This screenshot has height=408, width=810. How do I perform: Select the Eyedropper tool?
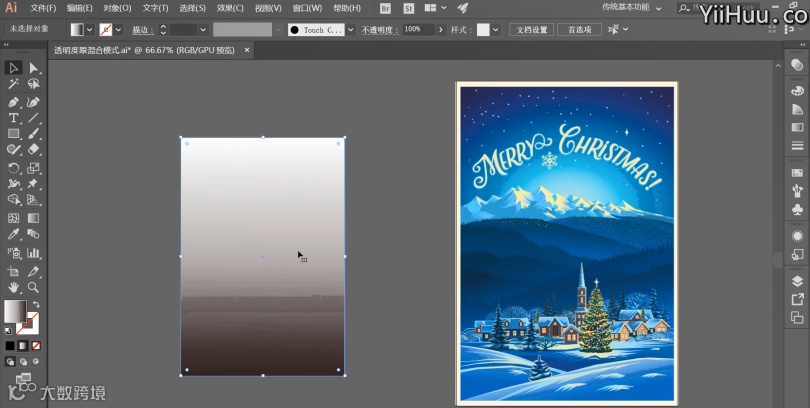coord(13,234)
